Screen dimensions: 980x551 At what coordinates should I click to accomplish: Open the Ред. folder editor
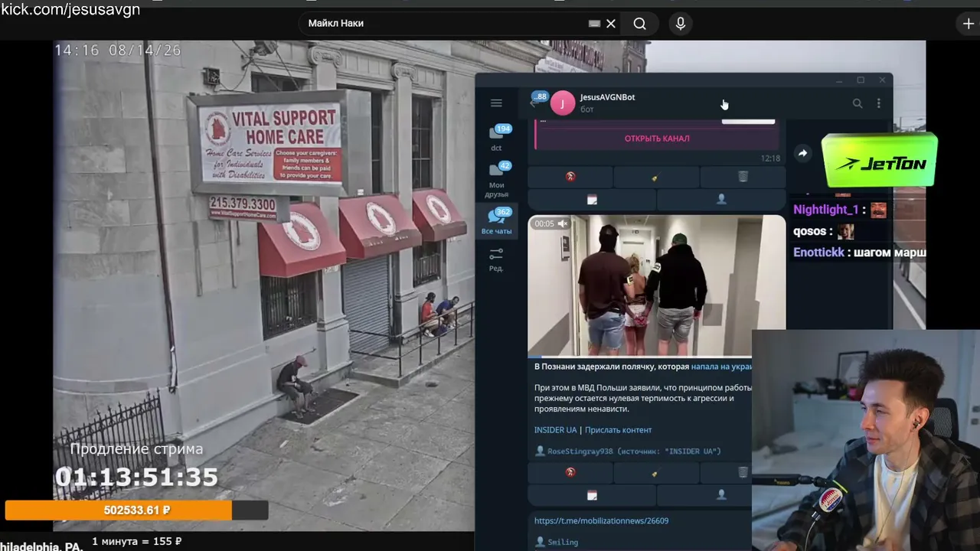click(496, 259)
